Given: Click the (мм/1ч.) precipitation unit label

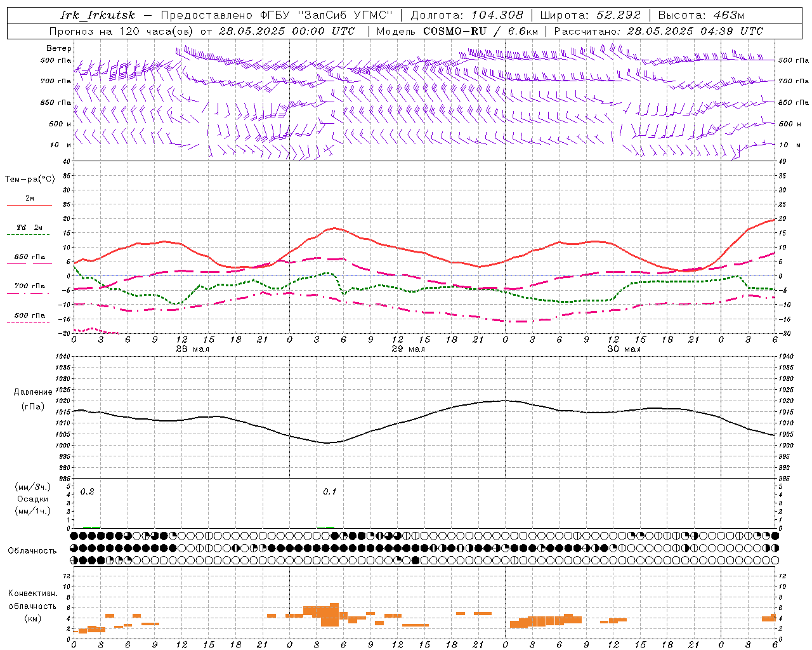Looking at the screenshot, I should [33, 511].
